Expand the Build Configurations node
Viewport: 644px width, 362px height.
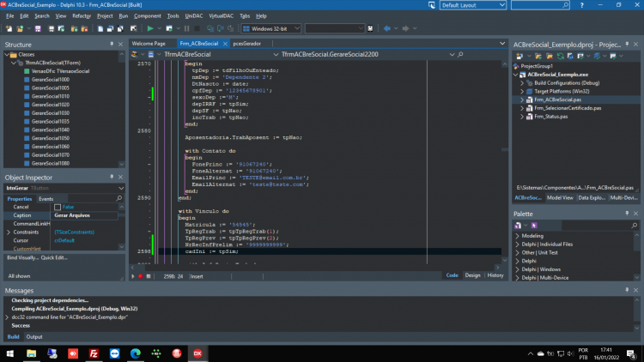[x=522, y=83]
